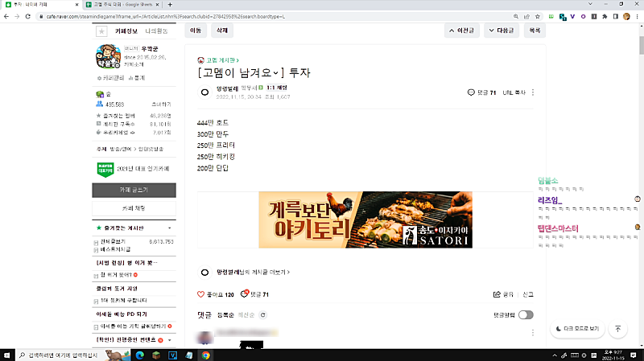The image size is (644, 361).
Task: Go to next post with 다음글
Action: tap(502, 31)
